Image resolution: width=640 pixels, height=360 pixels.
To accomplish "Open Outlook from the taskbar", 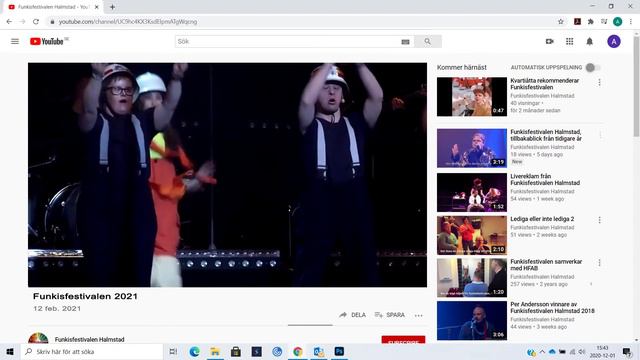I will click(318, 351).
